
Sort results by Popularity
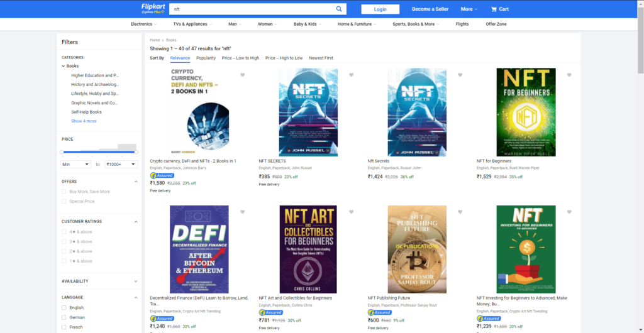pos(206,58)
